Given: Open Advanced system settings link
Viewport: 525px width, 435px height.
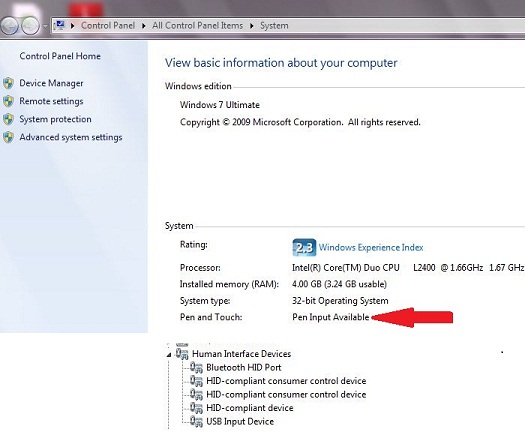Looking at the screenshot, I should (71, 137).
